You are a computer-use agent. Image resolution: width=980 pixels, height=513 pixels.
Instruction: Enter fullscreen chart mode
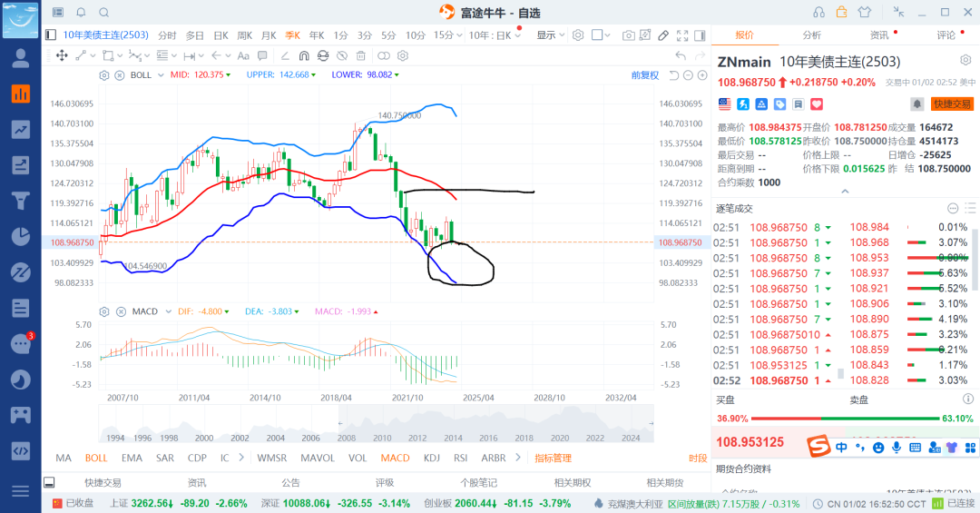[x=682, y=35]
